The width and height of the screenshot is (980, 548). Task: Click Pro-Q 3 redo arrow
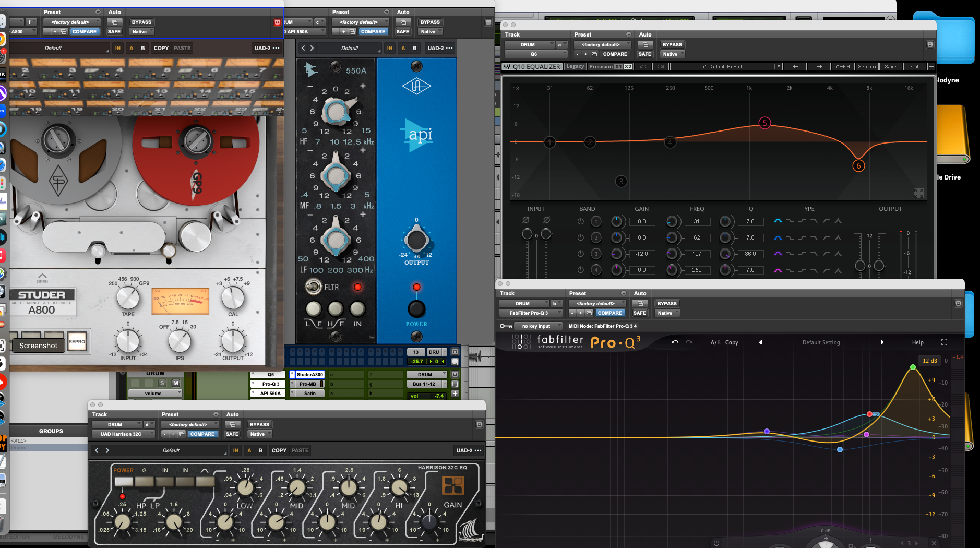tap(689, 342)
